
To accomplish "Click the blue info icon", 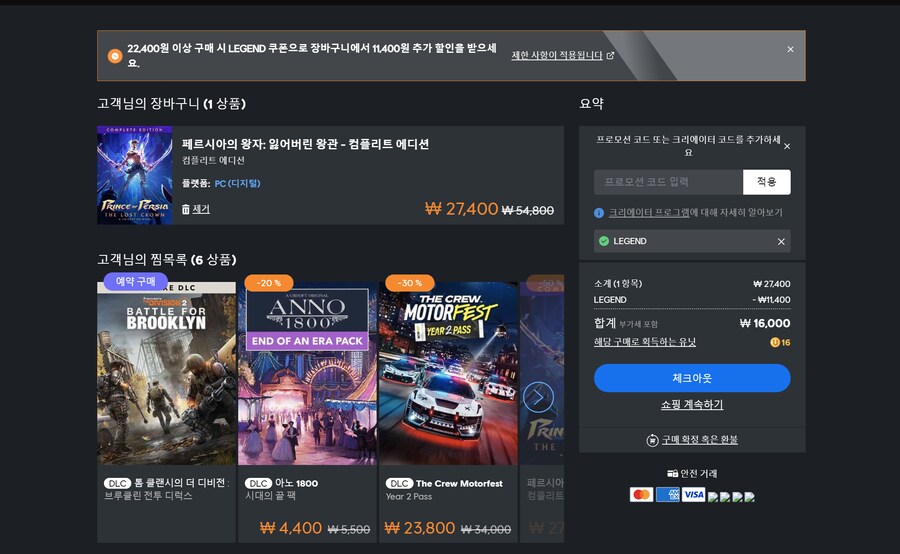I will pos(599,213).
